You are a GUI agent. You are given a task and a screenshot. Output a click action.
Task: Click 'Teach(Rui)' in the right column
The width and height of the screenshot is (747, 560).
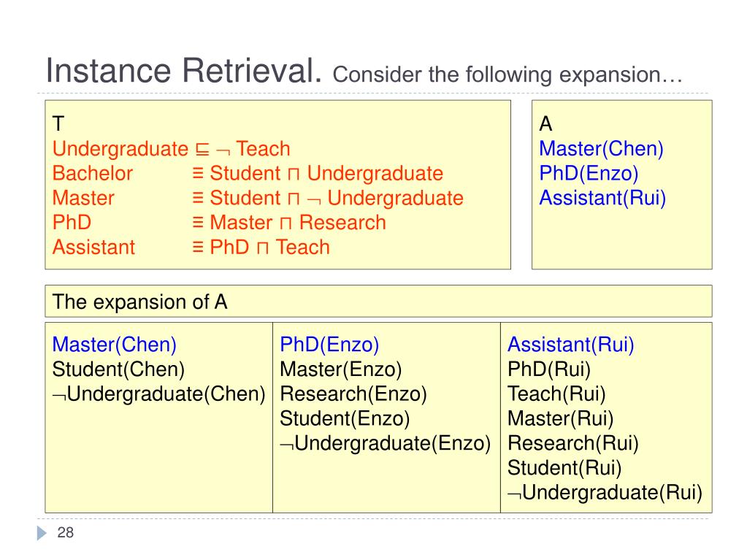coord(556,394)
